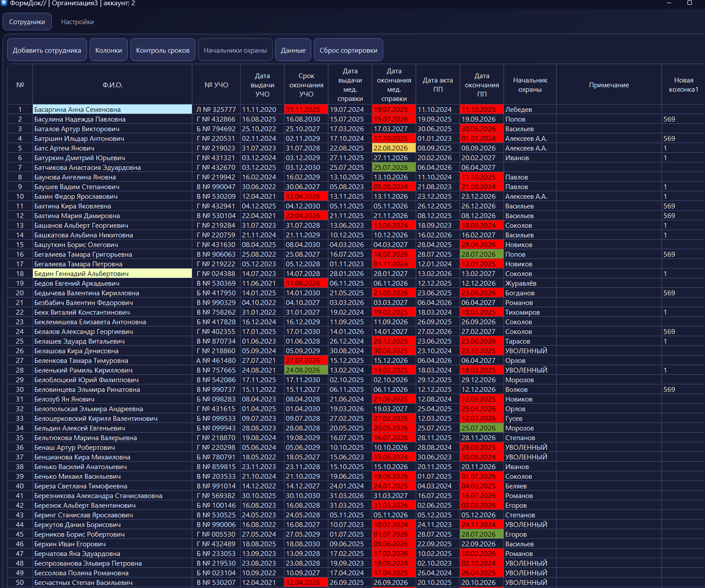705x588 pixels.
Task: Click Контроль сроков button
Action: point(163,50)
